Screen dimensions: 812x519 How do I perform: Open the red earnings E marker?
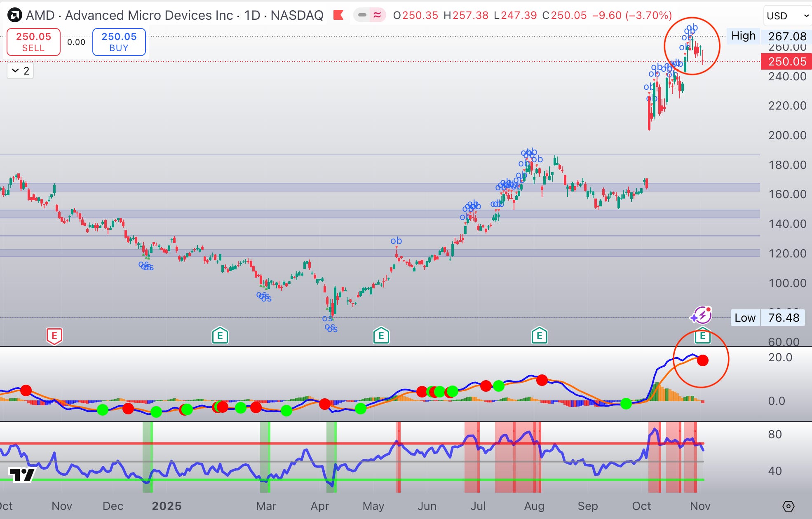pyautogui.click(x=54, y=336)
